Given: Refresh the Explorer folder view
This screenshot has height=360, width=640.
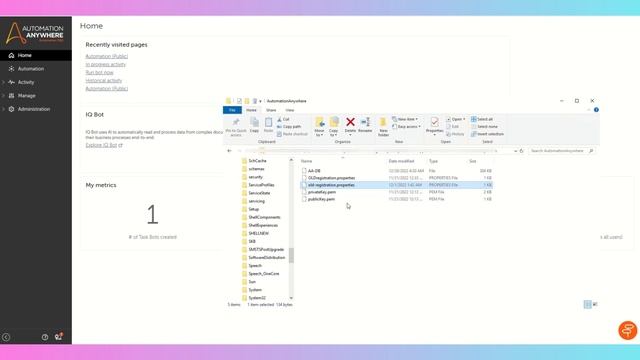Looking at the screenshot, I should coord(521,151).
